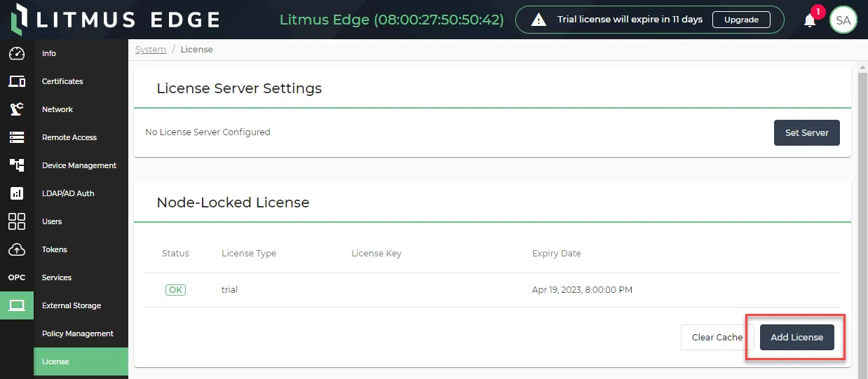Open the OPC icon in sidebar

pyautogui.click(x=17, y=277)
